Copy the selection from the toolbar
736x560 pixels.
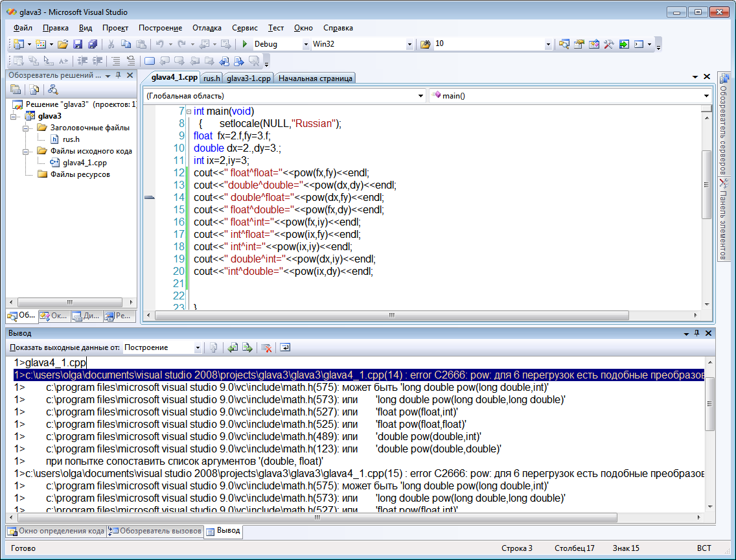[x=126, y=44]
